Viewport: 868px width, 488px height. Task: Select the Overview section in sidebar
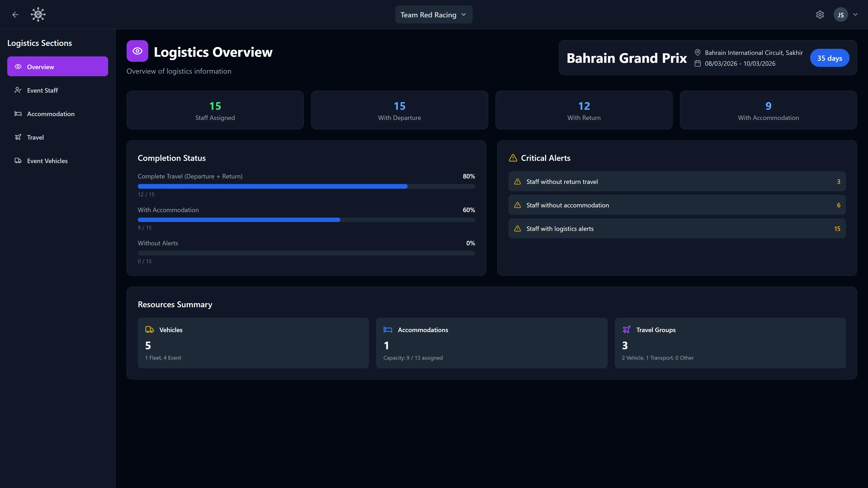point(57,66)
